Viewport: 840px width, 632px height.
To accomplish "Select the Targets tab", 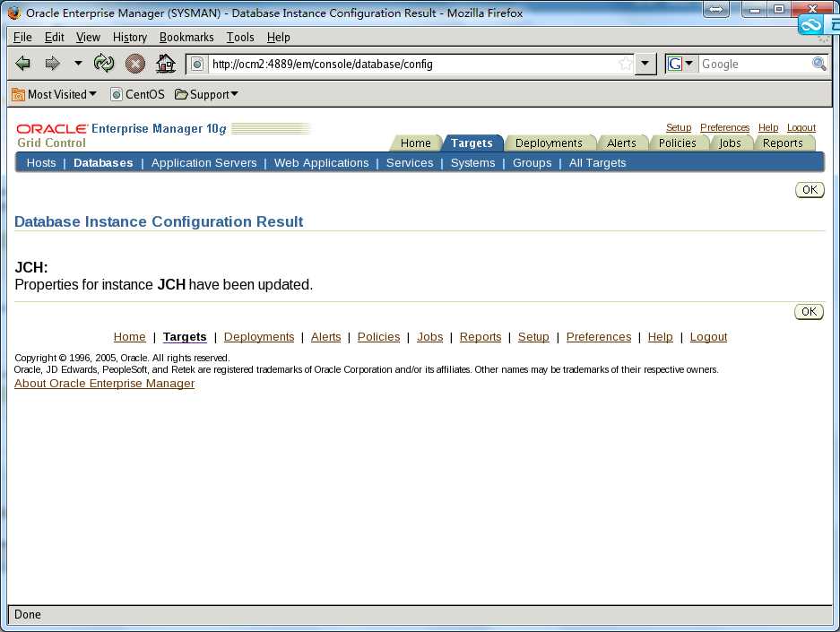I will 472,143.
